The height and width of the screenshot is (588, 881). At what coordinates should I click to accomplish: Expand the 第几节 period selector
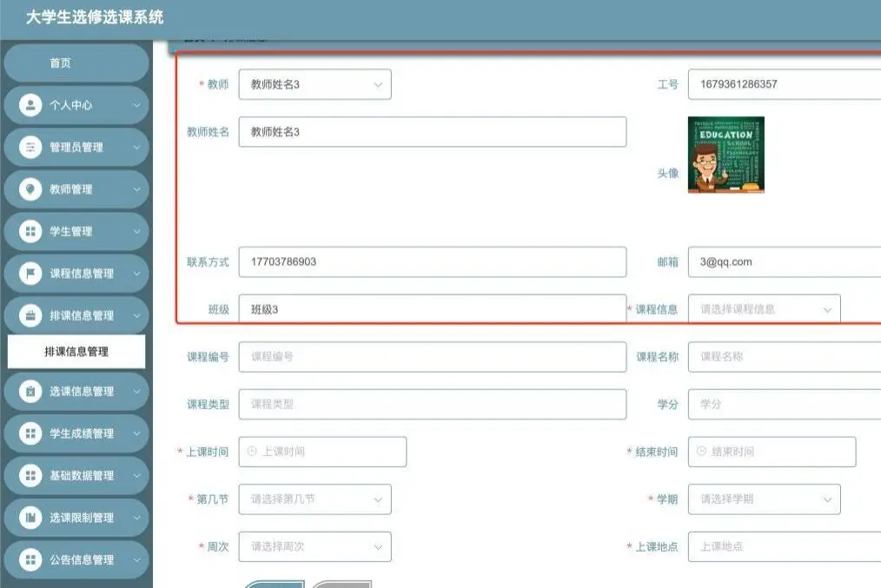click(315, 499)
